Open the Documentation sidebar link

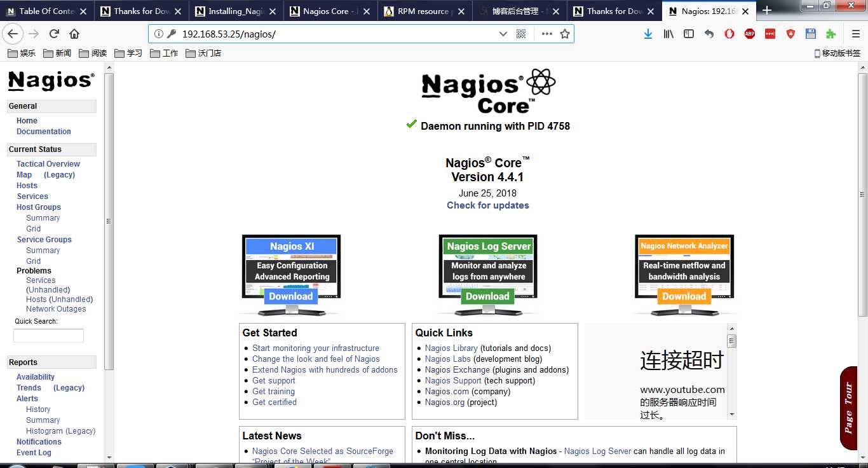(44, 132)
